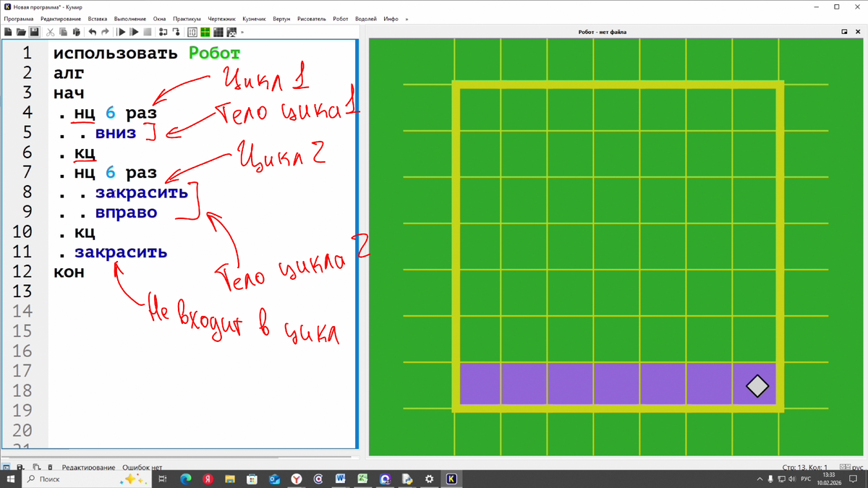The width and height of the screenshot is (868, 488).
Task: Click the 'вниз' command on line 5
Action: [x=116, y=133]
